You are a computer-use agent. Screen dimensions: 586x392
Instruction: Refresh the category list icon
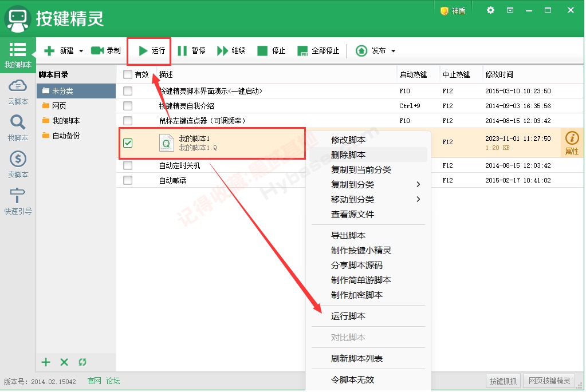82,362
